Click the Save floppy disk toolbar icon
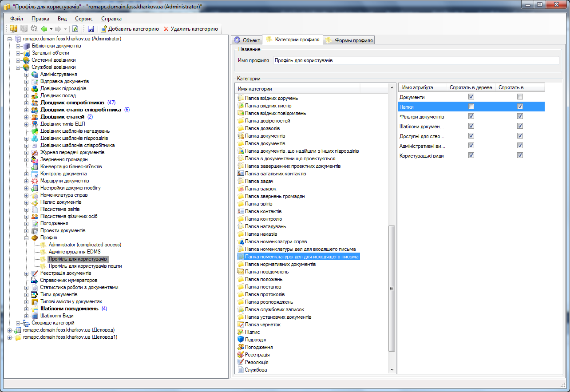570x392 pixels. click(x=91, y=29)
